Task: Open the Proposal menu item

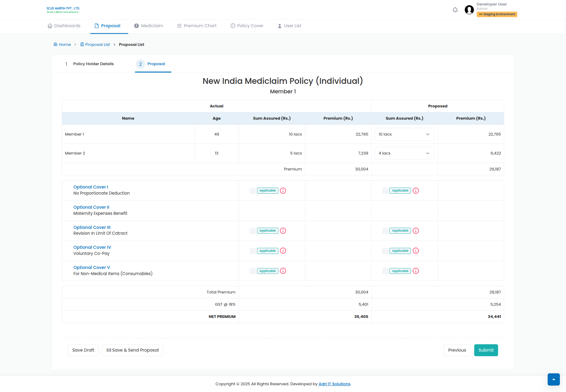Action: tap(107, 26)
